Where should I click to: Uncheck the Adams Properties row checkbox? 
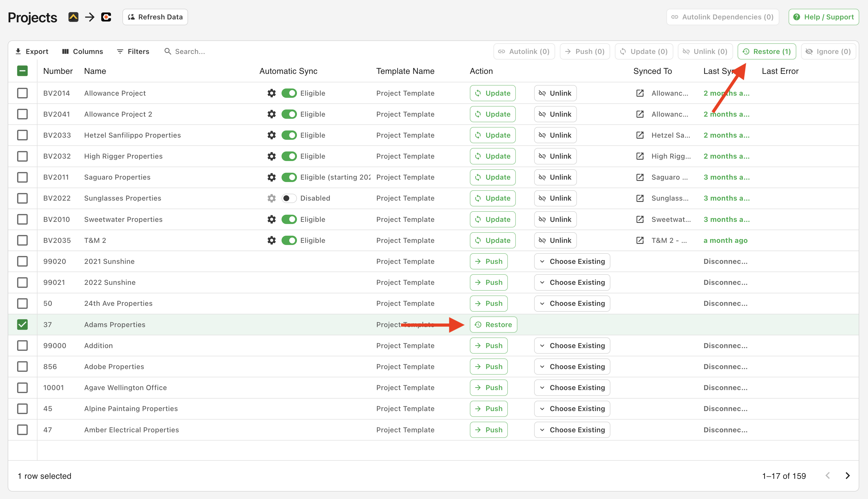22,324
